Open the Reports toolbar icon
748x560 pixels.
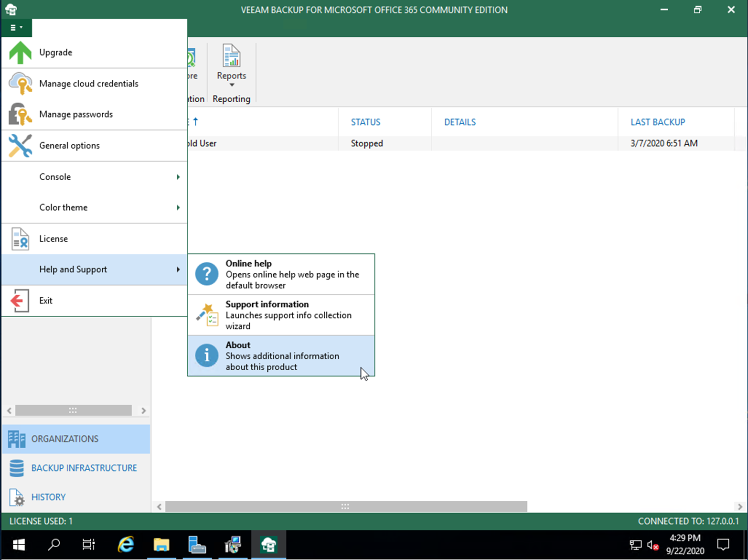click(x=232, y=56)
